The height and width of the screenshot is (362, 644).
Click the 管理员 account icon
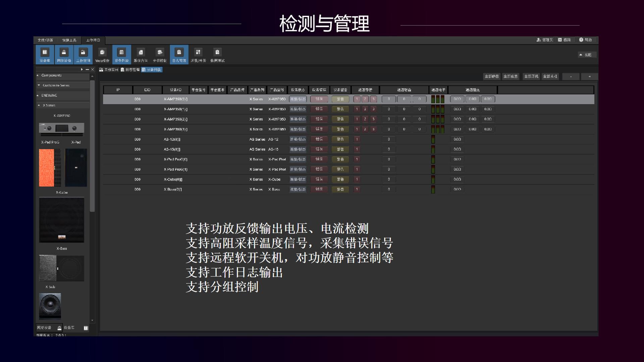[545, 40]
